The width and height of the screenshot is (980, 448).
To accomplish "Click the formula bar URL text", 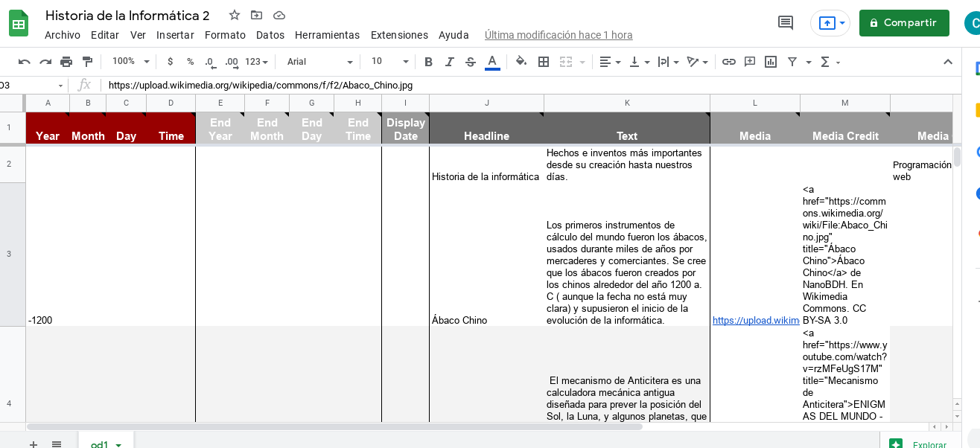I will (261, 86).
